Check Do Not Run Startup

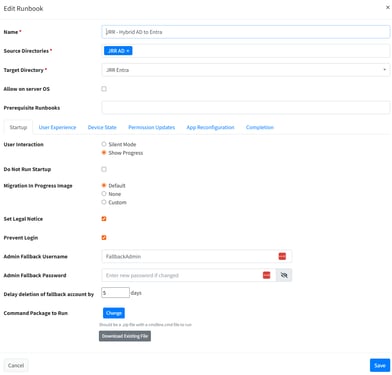coord(104,169)
